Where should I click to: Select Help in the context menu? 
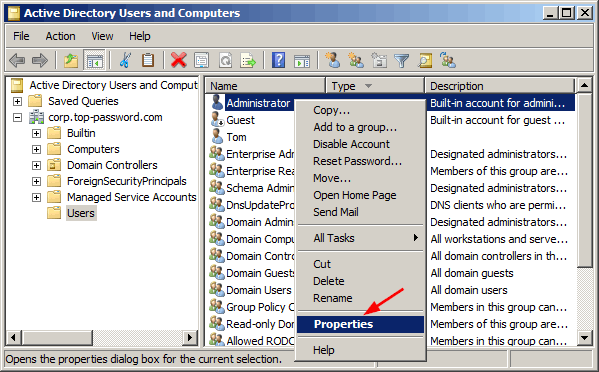point(360,350)
